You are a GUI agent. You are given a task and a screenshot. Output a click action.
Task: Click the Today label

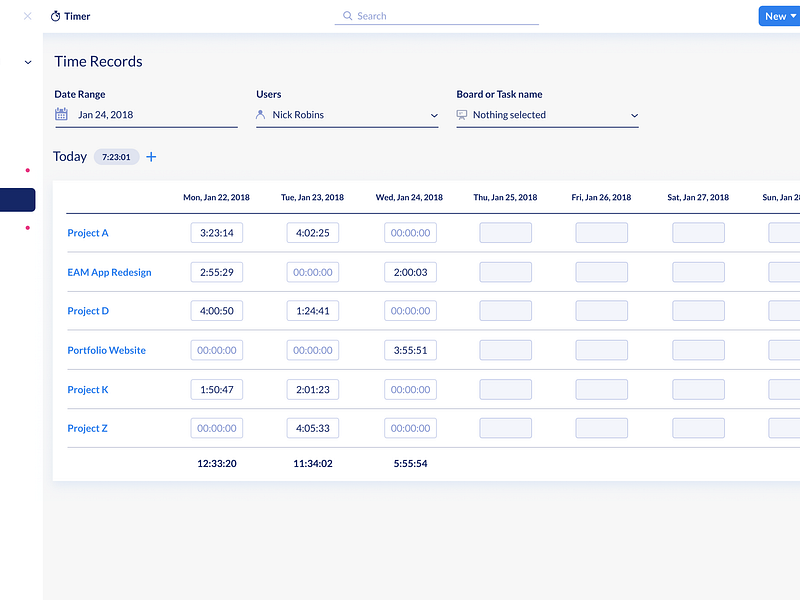click(x=70, y=156)
